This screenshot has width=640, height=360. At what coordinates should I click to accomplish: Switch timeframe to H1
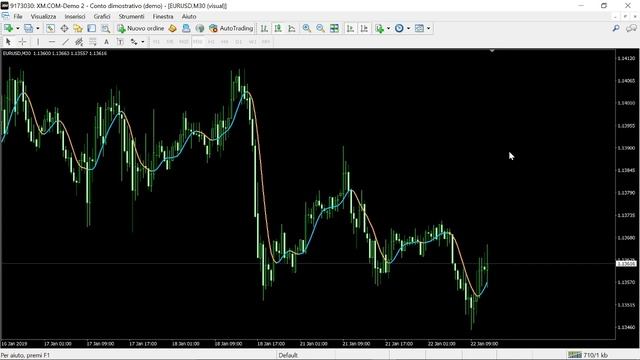211,42
